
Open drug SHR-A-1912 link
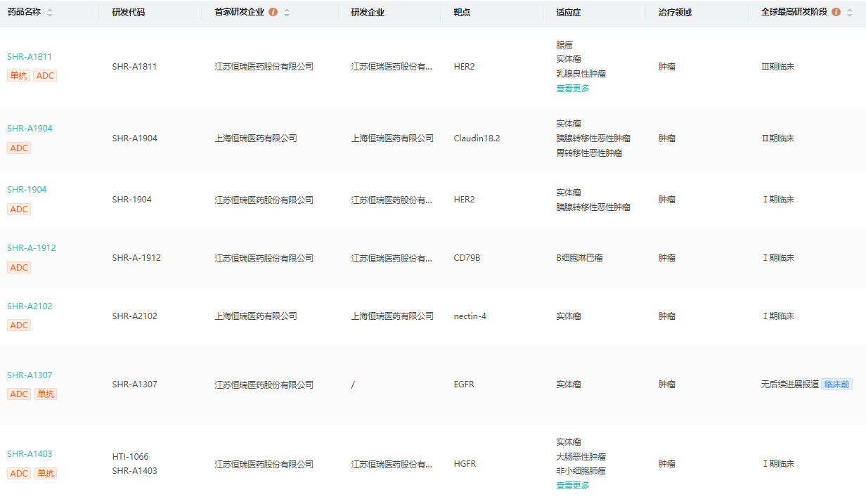click(32, 248)
